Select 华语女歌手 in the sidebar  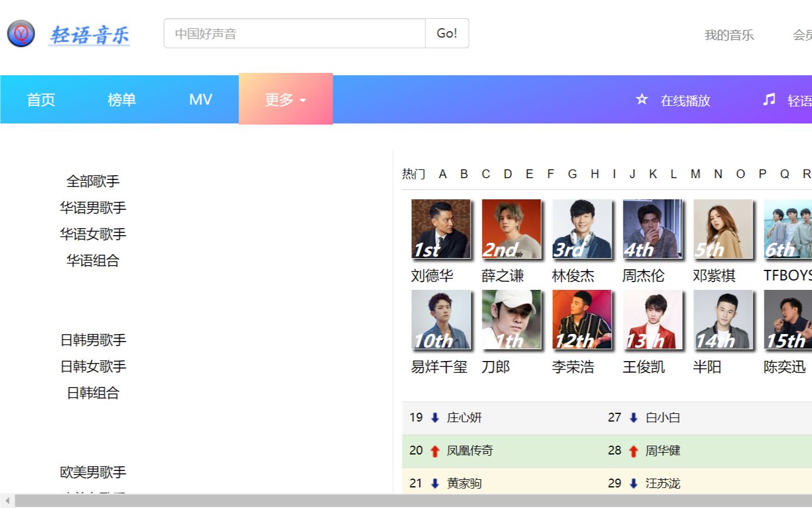click(x=92, y=234)
